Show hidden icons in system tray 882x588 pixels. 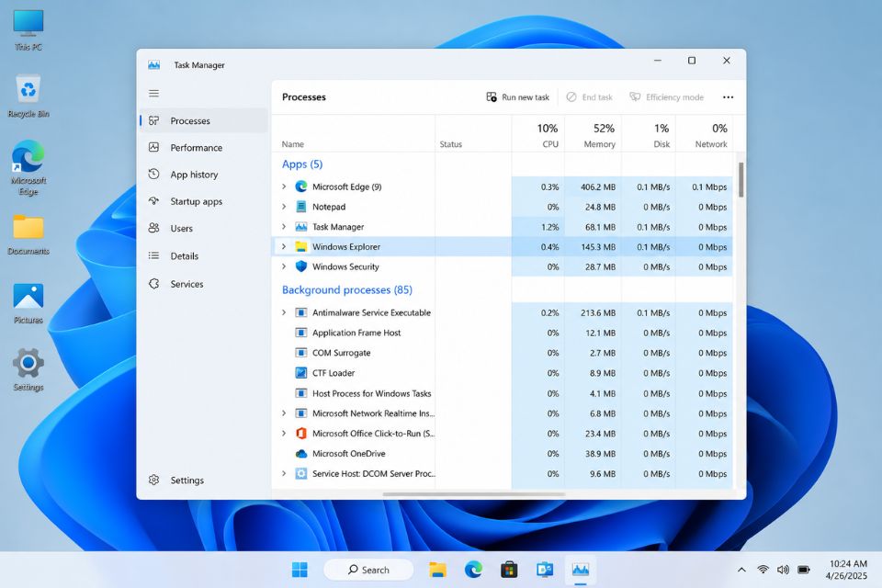click(742, 570)
